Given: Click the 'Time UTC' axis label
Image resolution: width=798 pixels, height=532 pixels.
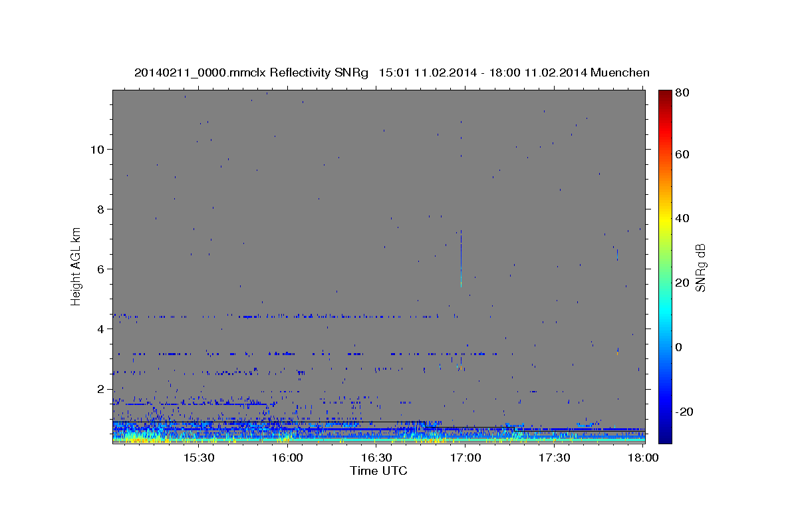Looking at the screenshot, I should pyautogui.click(x=378, y=471).
